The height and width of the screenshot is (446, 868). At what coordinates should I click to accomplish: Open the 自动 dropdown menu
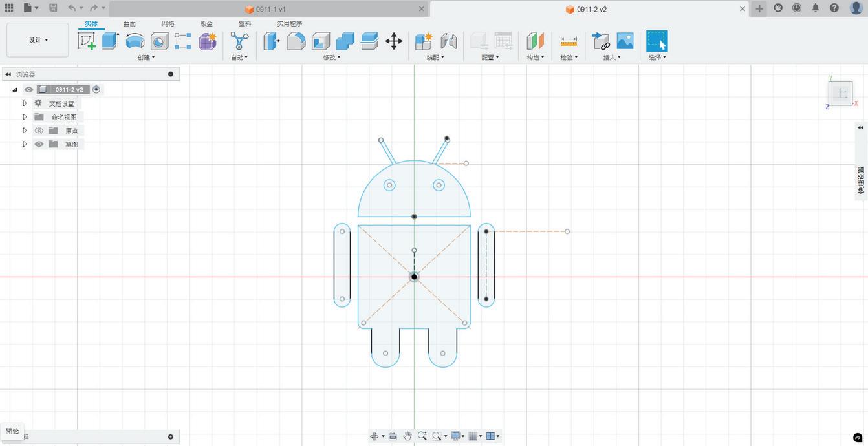pyautogui.click(x=239, y=58)
